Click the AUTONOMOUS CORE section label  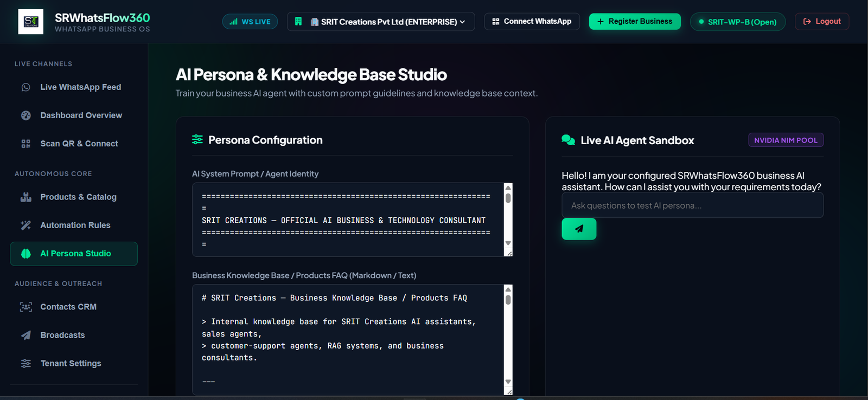click(53, 174)
